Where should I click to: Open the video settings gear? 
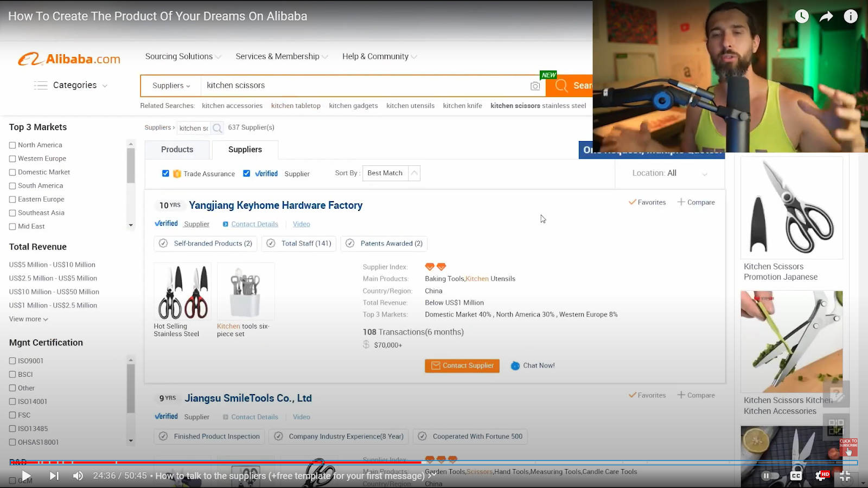[x=821, y=476]
